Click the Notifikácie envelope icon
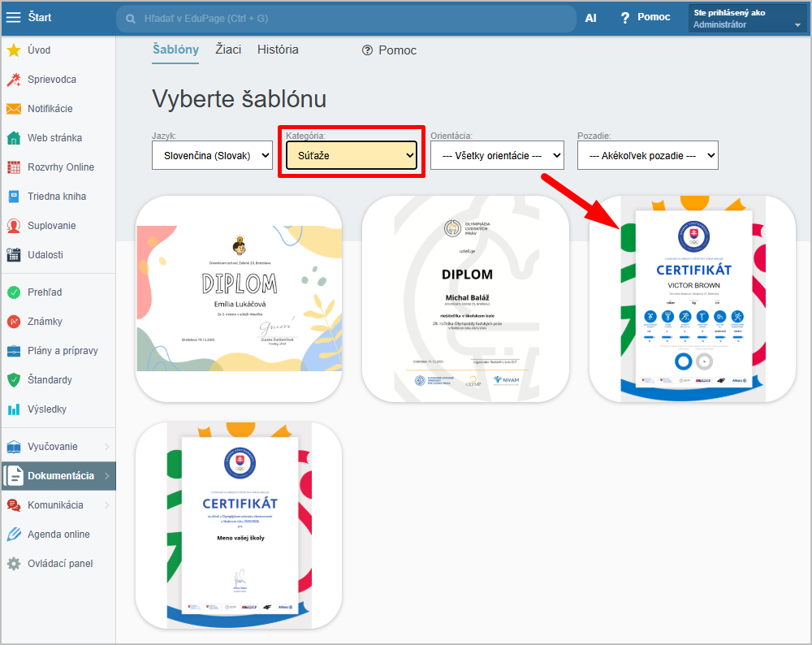Viewport: 812px width, 645px height. [14, 109]
